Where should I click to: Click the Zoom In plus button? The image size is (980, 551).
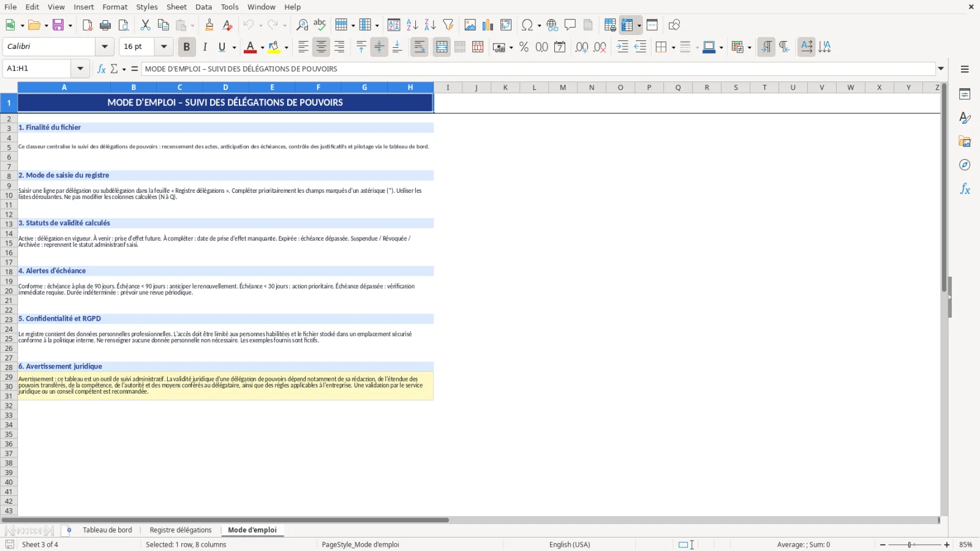[x=947, y=545]
